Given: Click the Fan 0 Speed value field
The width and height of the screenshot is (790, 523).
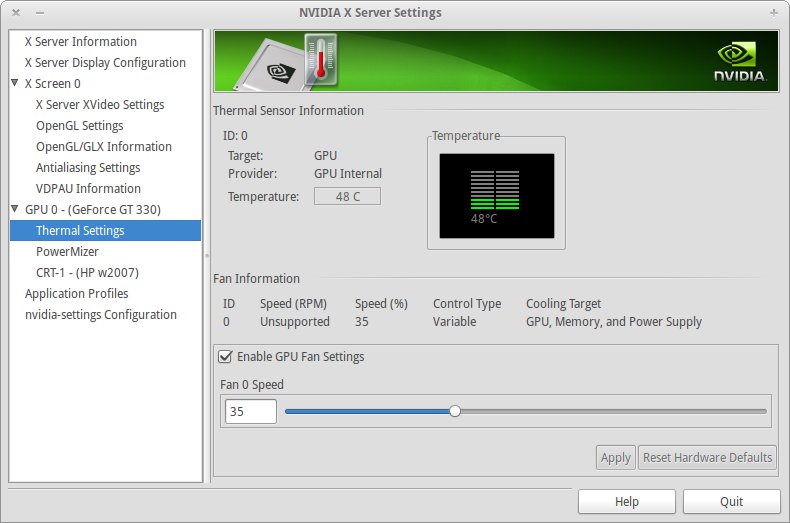Looking at the screenshot, I should coord(251,412).
